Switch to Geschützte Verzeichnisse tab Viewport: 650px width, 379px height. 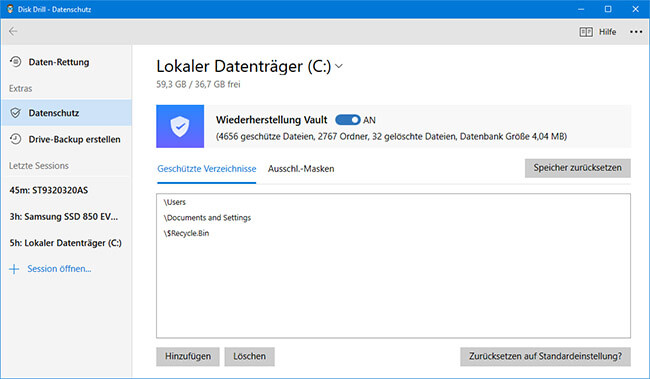coord(206,169)
